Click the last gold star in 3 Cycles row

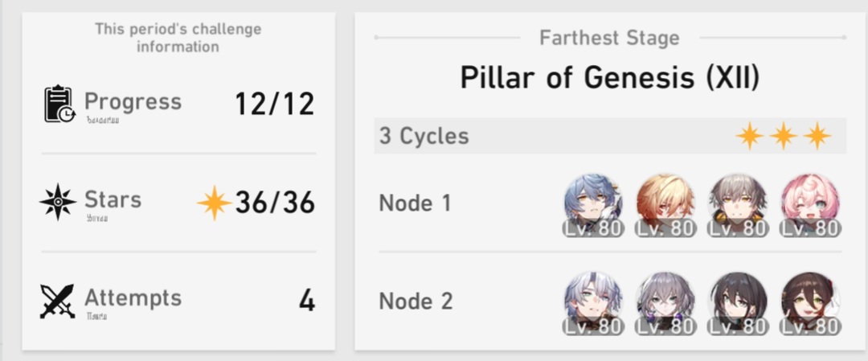click(817, 136)
